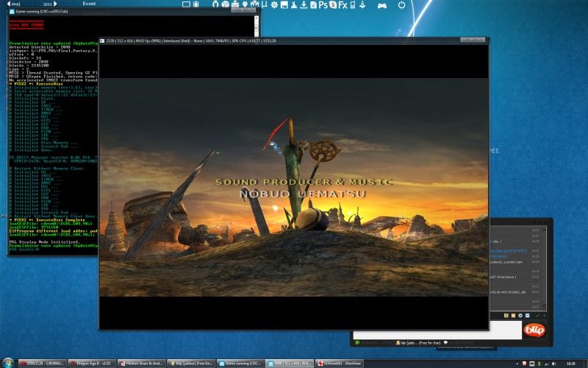
Task: Switch to "Meibert Brian" taskbar button
Action: [141, 363]
